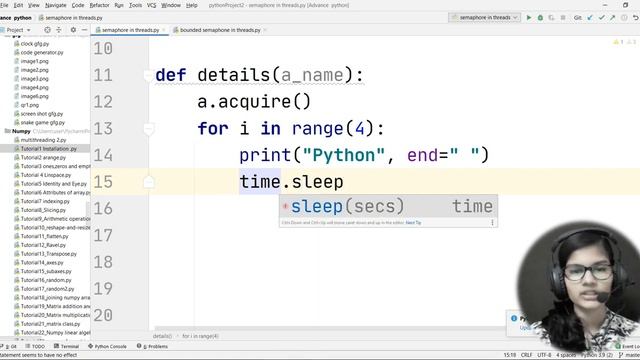The width and height of the screenshot is (640, 360).
Task: Click the Next Tip link
Action: click(413, 222)
